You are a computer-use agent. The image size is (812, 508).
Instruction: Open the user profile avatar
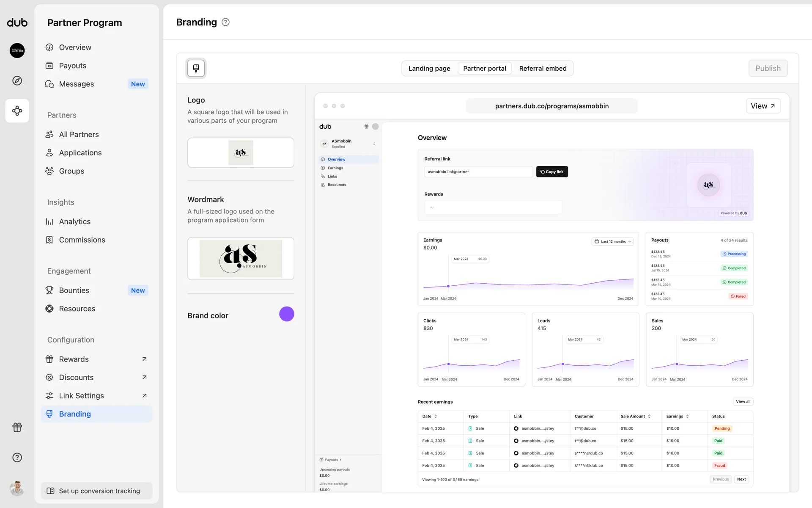pos(17,489)
